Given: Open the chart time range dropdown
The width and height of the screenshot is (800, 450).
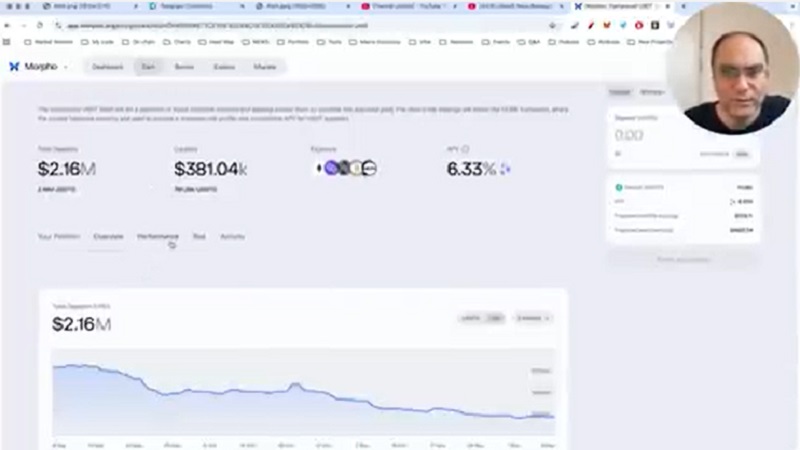Looking at the screenshot, I should 533,318.
